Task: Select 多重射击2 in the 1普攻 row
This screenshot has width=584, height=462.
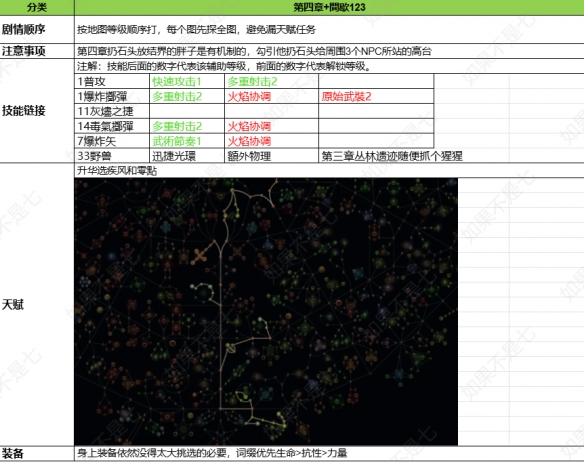Action: [272, 81]
